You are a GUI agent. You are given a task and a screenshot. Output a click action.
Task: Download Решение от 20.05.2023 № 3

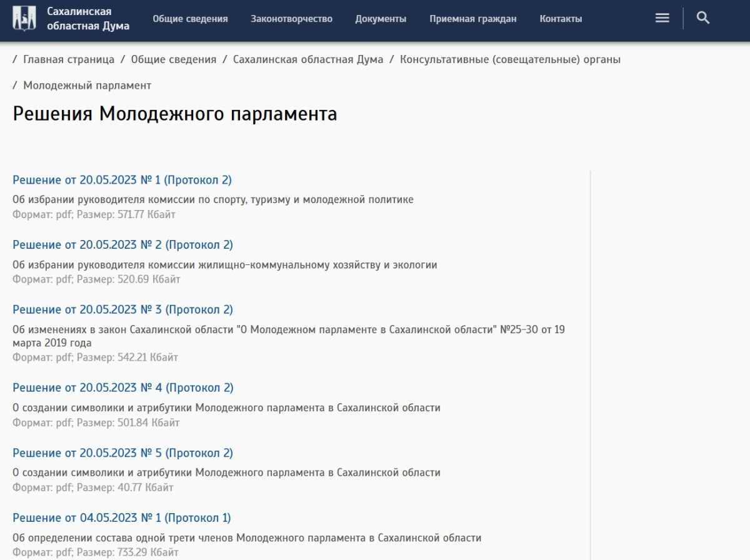point(122,309)
